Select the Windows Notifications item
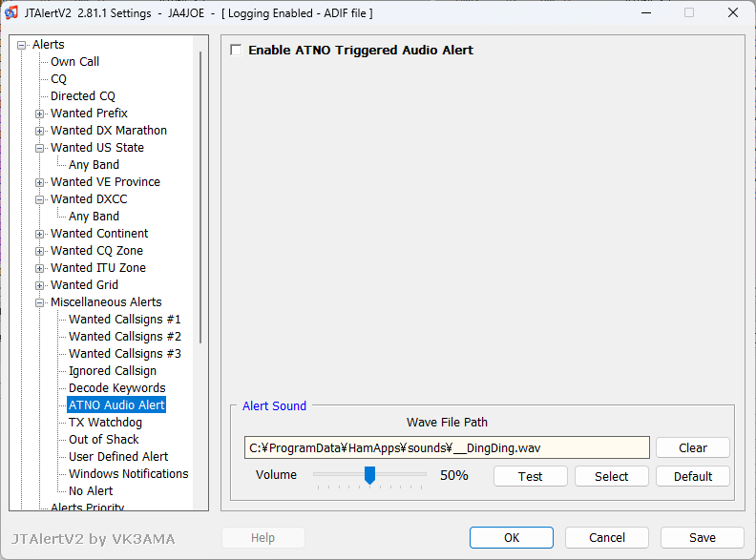The width and height of the screenshot is (756, 560). (x=128, y=474)
